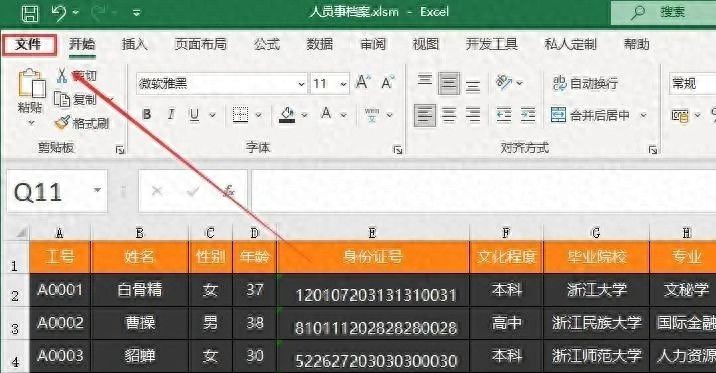Toggle Align Right
This screenshot has width=716, height=373.
pyautogui.click(x=473, y=115)
